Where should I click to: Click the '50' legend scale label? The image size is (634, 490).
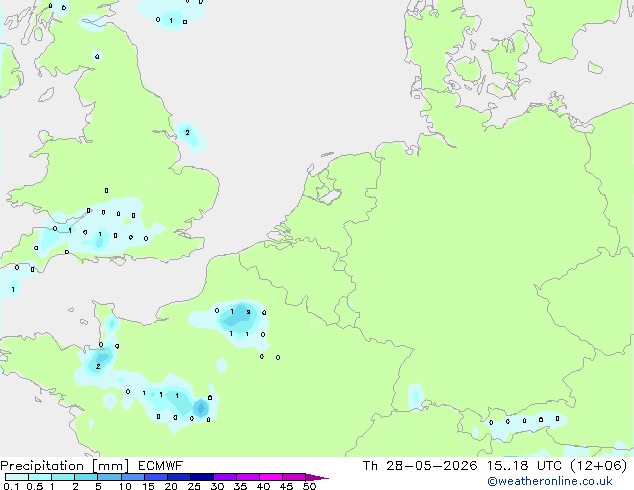[309, 486]
